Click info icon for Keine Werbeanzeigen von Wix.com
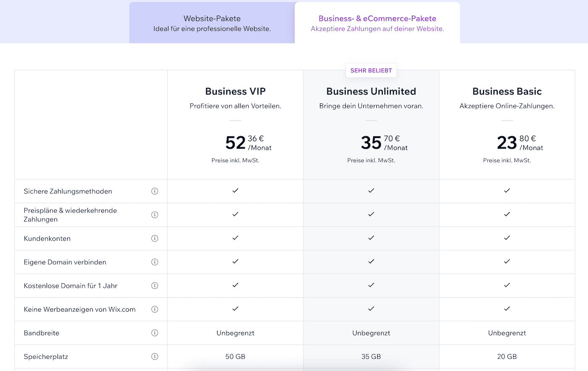This screenshot has height=371, width=588. click(x=155, y=309)
